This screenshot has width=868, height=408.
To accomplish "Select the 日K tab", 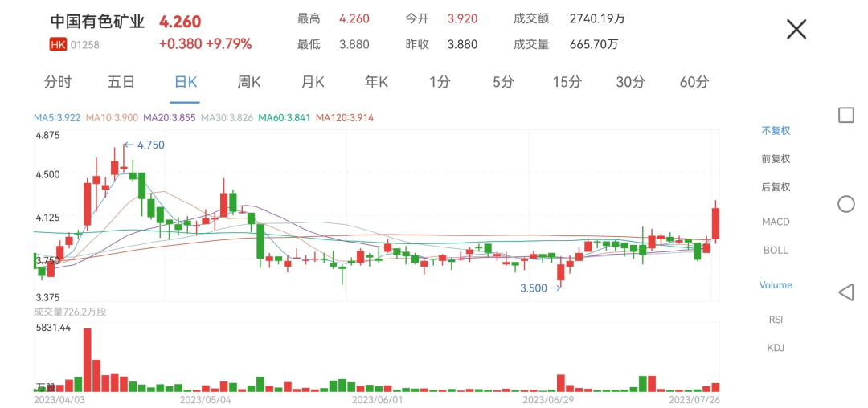I will [185, 83].
